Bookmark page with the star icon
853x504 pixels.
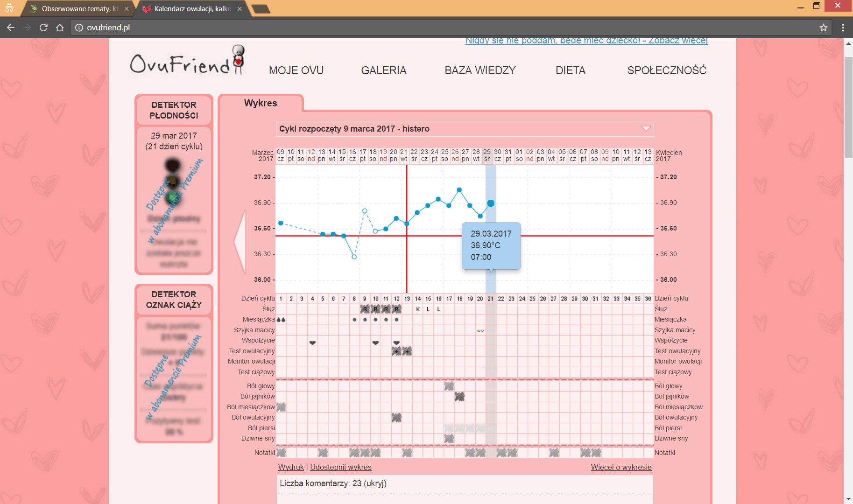(x=823, y=28)
